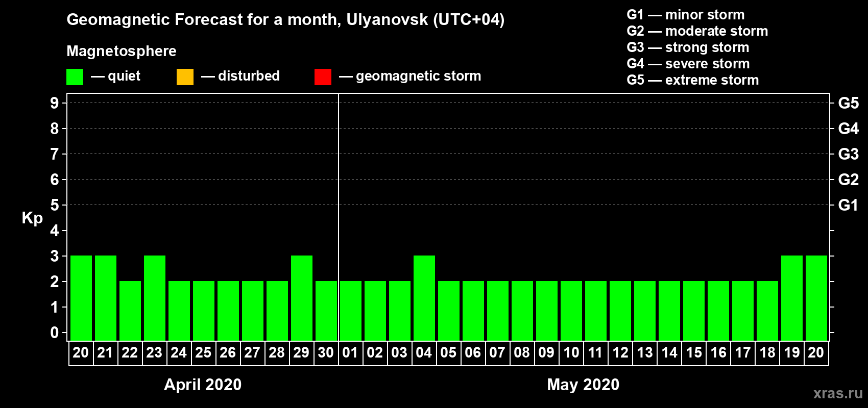Click the G2 right-axis label
The height and width of the screenshot is (408, 868).
click(x=849, y=180)
